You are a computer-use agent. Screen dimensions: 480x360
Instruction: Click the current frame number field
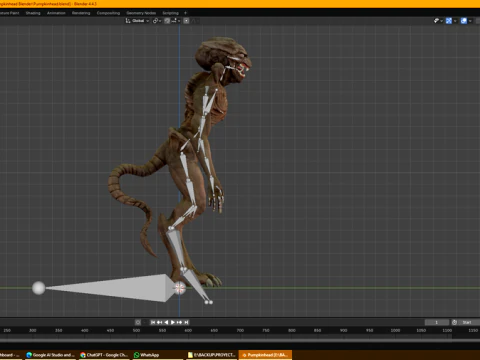point(437,322)
